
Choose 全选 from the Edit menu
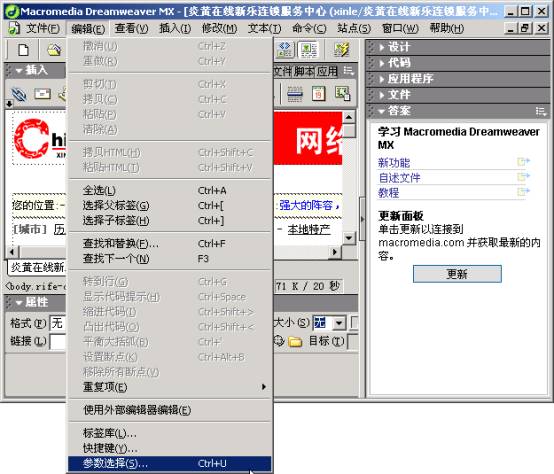pos(170,191)
